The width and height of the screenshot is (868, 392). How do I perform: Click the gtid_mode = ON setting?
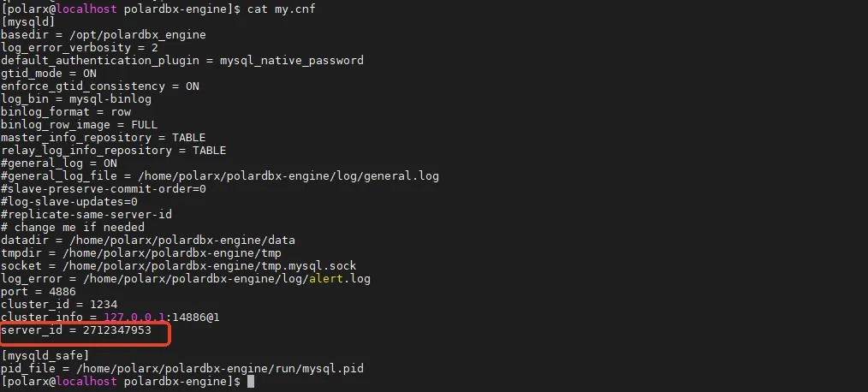49,74
